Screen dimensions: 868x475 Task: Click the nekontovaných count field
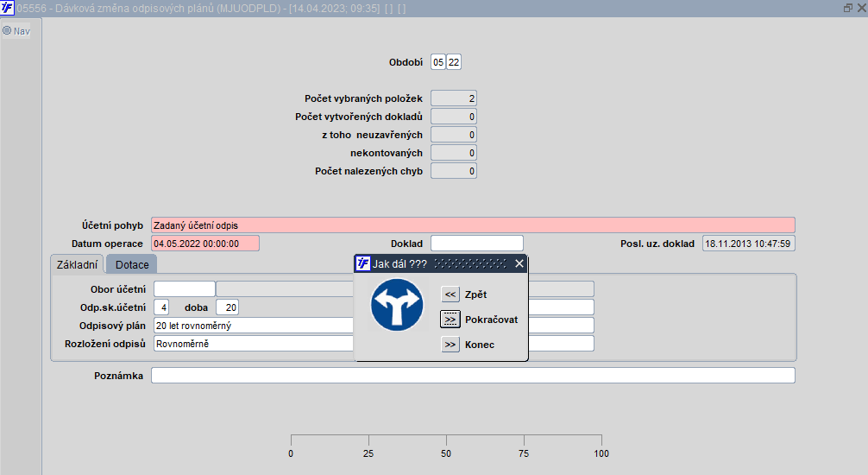coord(454,153)
